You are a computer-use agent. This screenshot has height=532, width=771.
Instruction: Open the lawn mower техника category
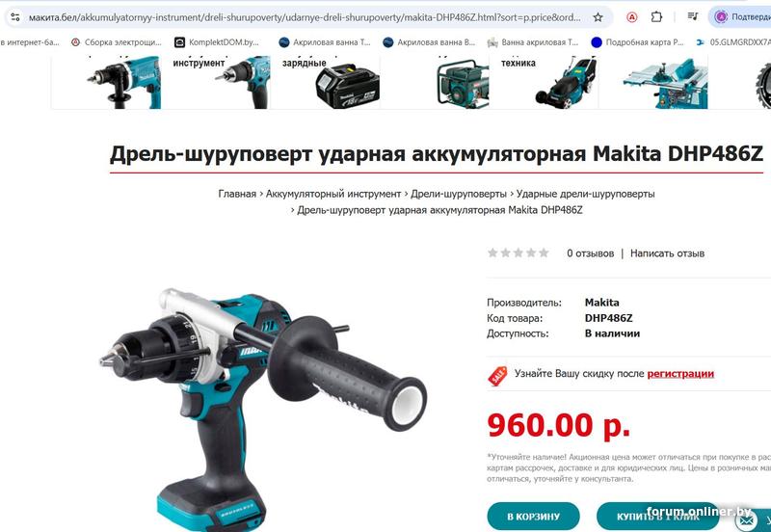pos(544,82)
